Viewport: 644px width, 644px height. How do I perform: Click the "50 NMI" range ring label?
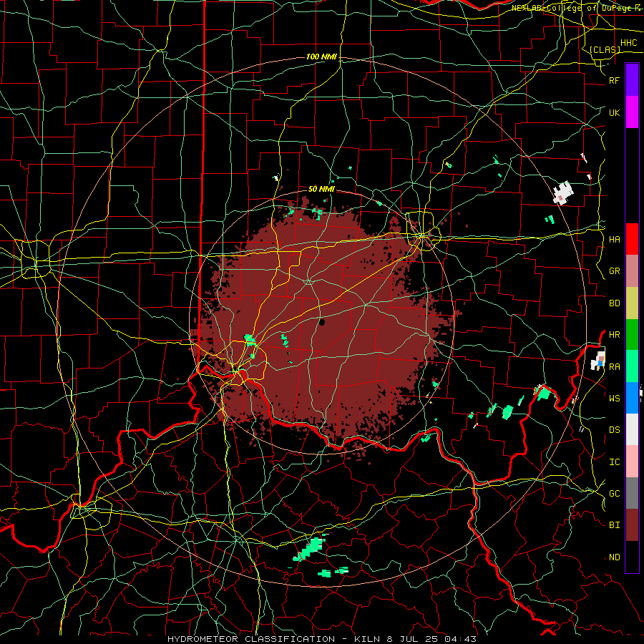click(x=321, y=189)
